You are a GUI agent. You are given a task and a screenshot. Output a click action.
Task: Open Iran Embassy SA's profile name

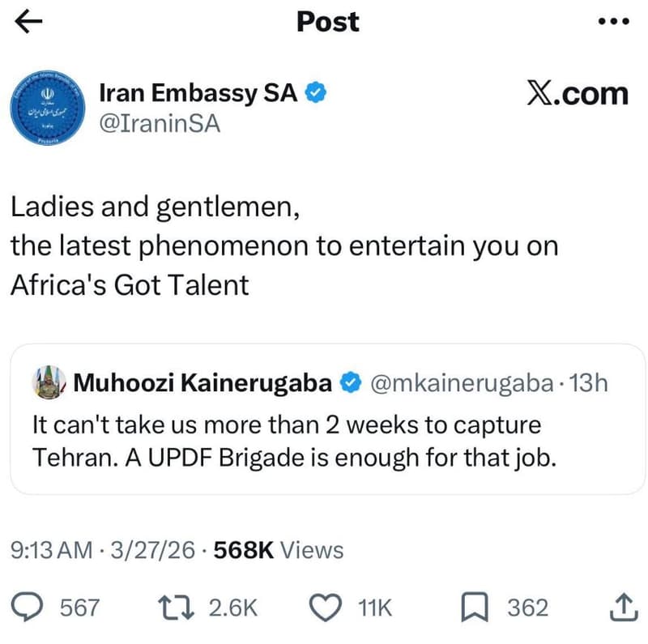[x=196, y=92]
